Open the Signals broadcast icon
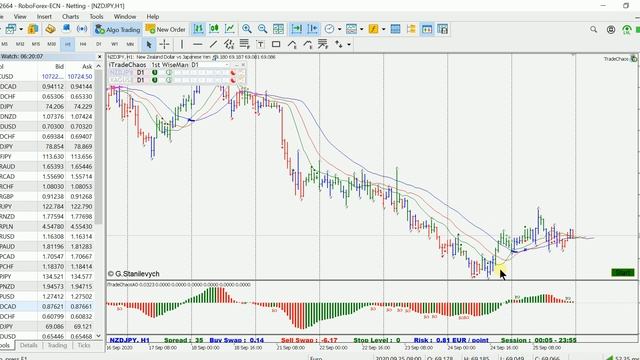Image resolution: width=640 pixels, height=360 pixels. 82,29
